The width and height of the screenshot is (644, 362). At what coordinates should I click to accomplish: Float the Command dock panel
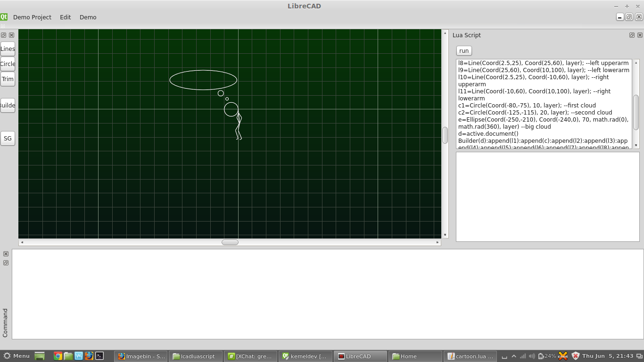[6, 263]
